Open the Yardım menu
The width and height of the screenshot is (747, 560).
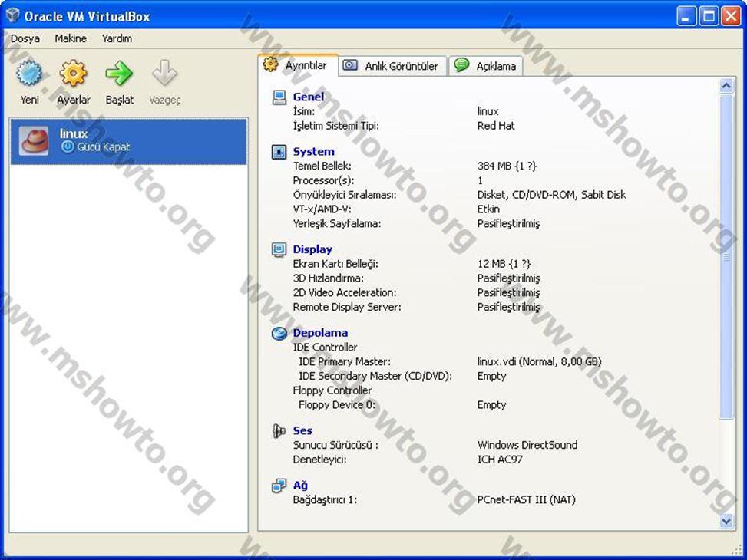pos(117,38)
